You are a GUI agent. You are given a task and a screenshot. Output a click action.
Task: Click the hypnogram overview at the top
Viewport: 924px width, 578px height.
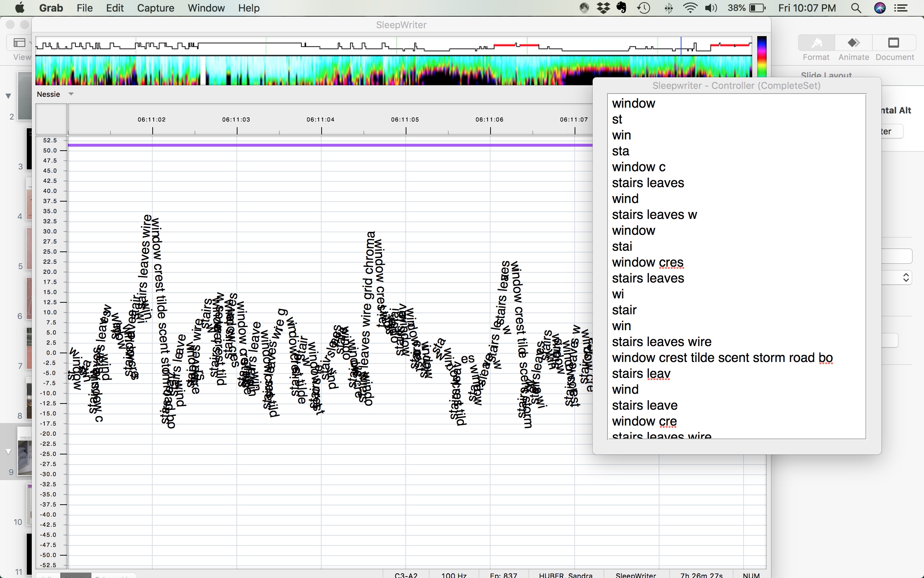coord(393,46)
